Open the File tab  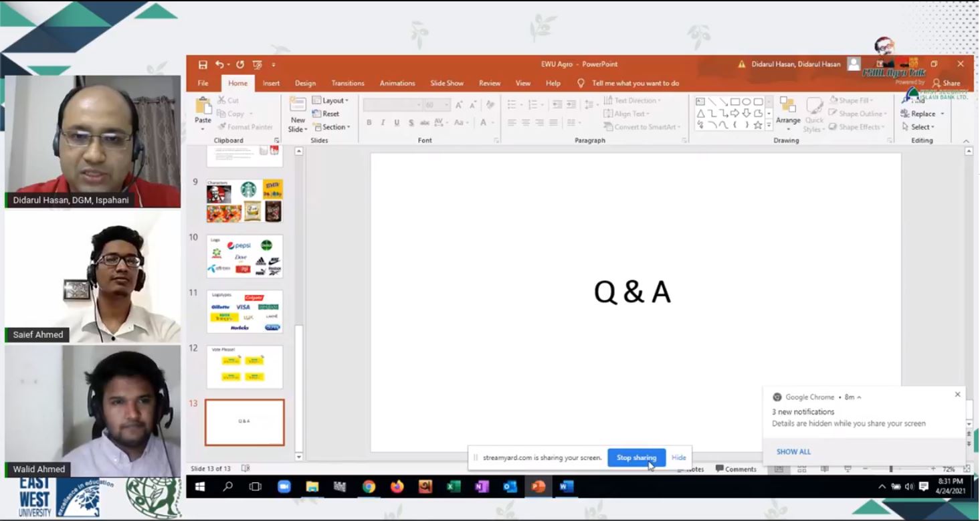[x=203, y=84]
